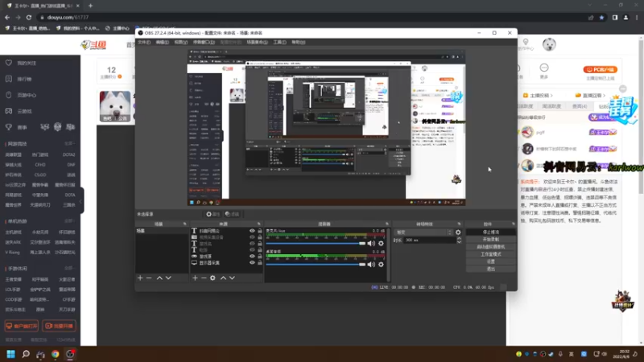Click the exit button in OBS controls
Image resolution: width=644 pixels, height=362 pixels.
point(491,269)
